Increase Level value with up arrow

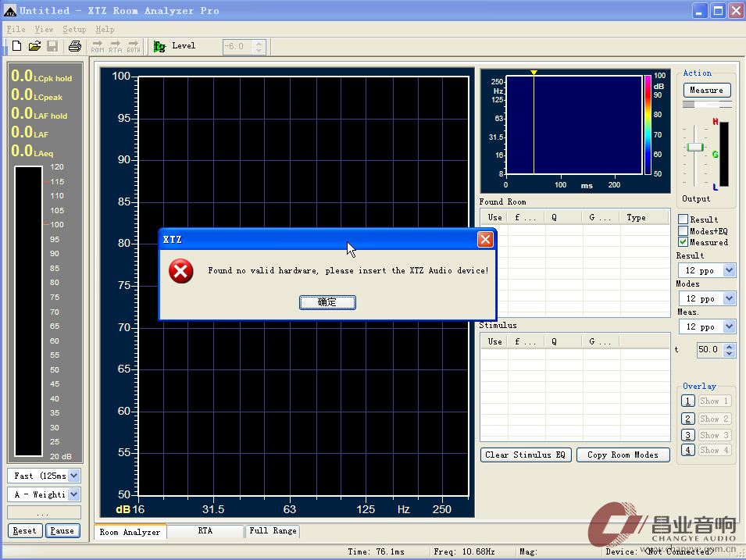tap(259, 43)
